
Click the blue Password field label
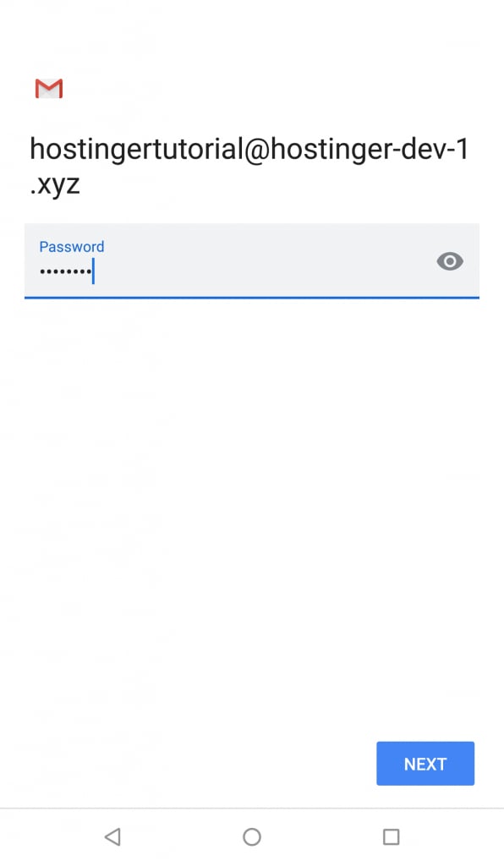[x=72, y=246]
